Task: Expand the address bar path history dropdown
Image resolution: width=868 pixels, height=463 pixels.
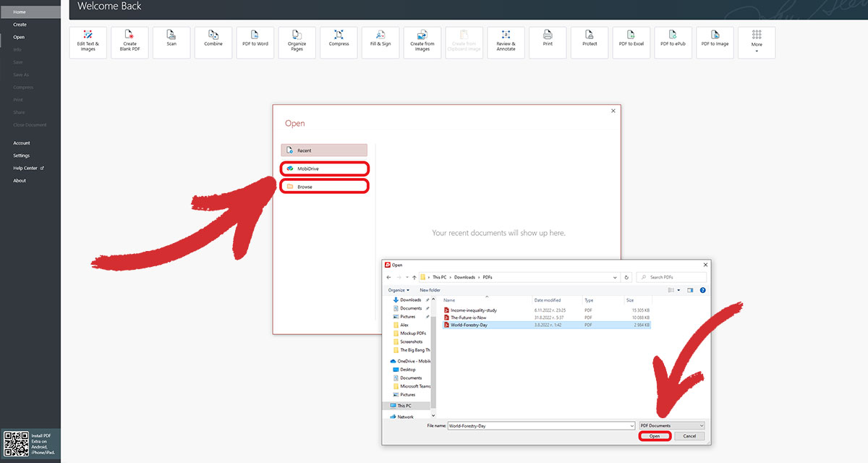Action: [x=615, y=277]
